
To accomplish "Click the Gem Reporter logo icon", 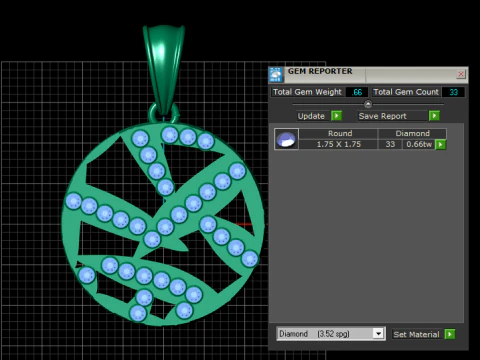I will pyautogui.click(x=276, y=75).
